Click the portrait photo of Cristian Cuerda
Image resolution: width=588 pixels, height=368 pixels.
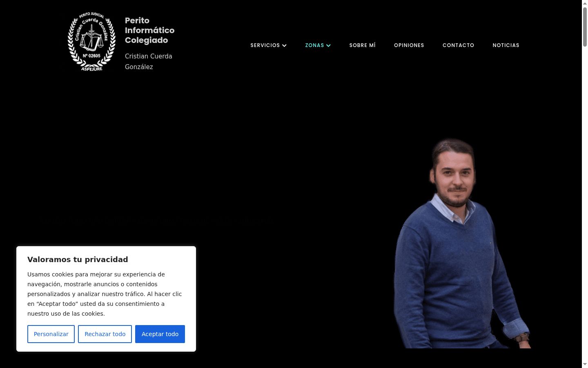[x=462, y=244]
